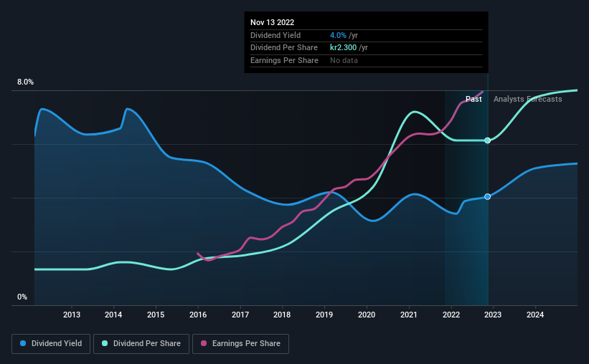This screenshot has width=589, height=364.
Task: Click the blue Dividend Yield data point marker
Action: 488,196
